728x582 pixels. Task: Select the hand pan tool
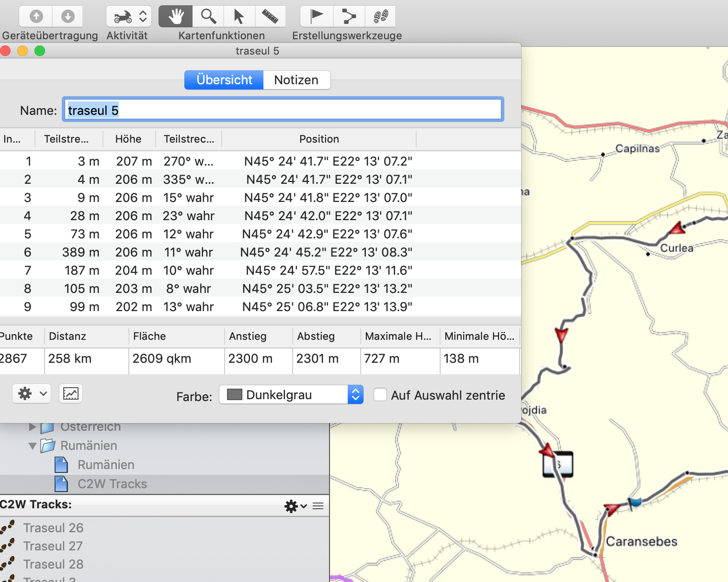pyautogui.click(x=176, y=17)
